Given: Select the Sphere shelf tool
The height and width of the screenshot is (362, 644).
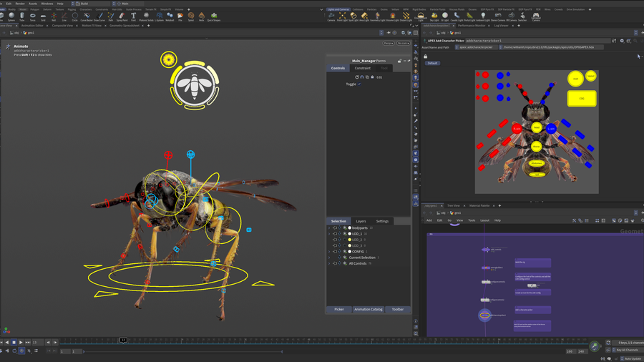Looking at the screenshot, I should [x=11, y=16].
